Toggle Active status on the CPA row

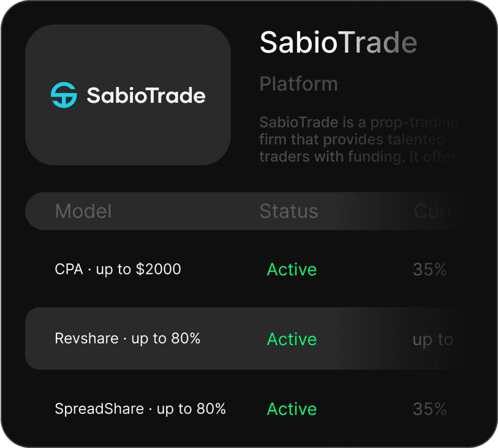[292, 269]
